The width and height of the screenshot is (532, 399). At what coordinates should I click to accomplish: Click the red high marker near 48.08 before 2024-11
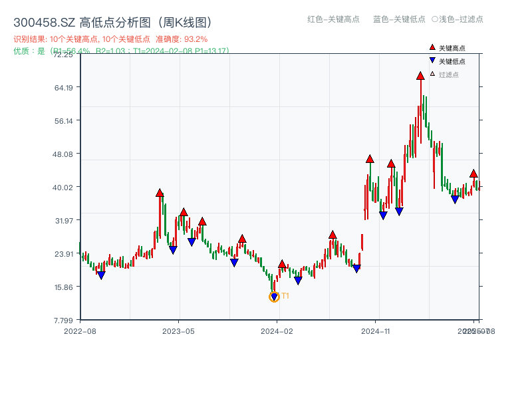(x=370, y=159)
